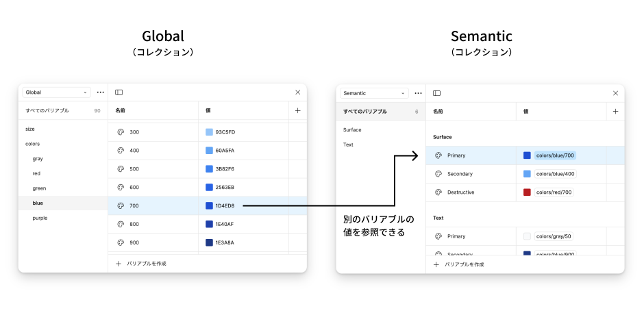This screenshot has height=315, width=644.
Task: Click the 1D4ED8 color swatch
Action: 209,205
